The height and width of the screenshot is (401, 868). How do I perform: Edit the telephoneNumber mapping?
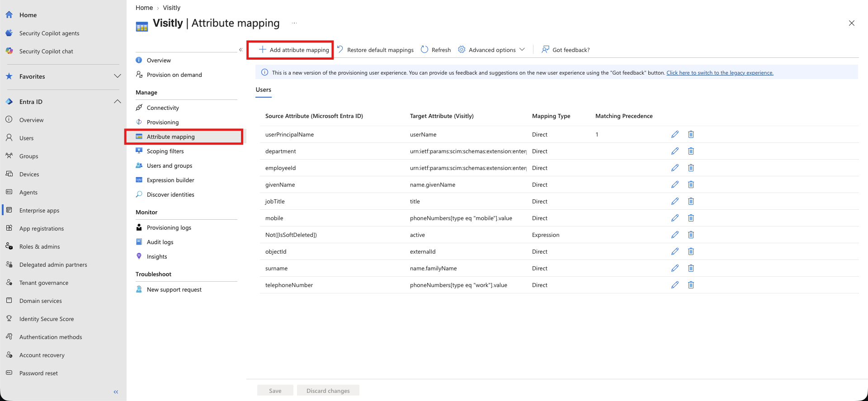tap(675, 285)
